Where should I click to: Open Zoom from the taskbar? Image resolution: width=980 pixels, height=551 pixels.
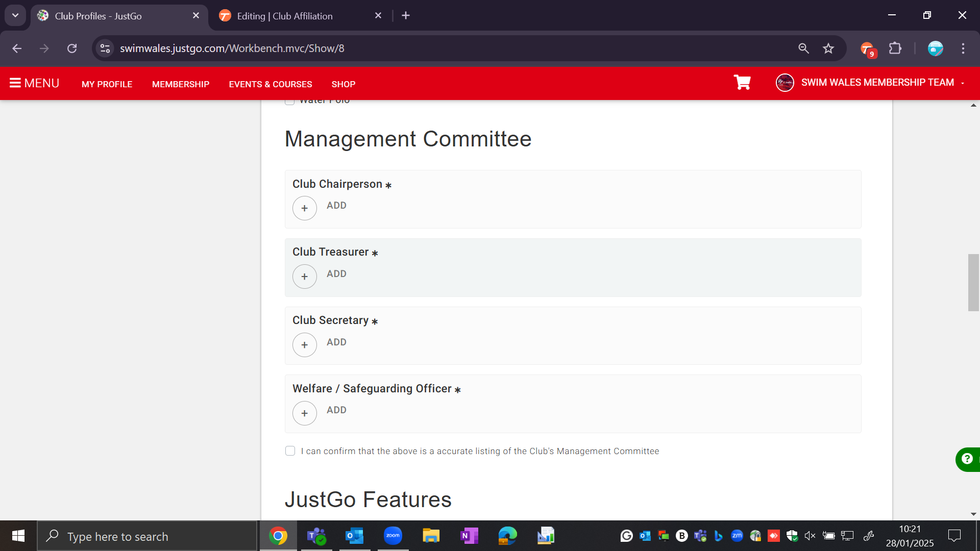point(393,536)
